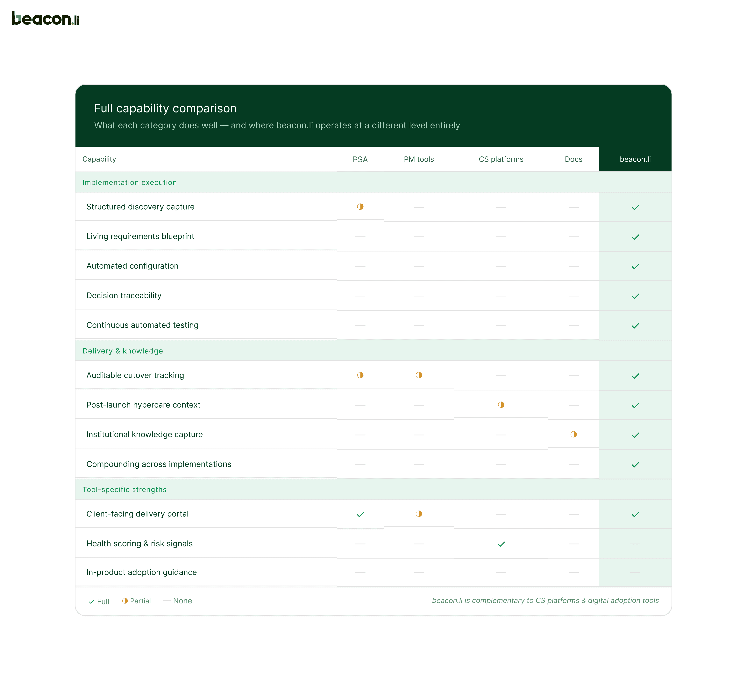Viewport: 747px width, 700px height.
Task: Click the Implementation execution section header
Action: coord(129,182)
